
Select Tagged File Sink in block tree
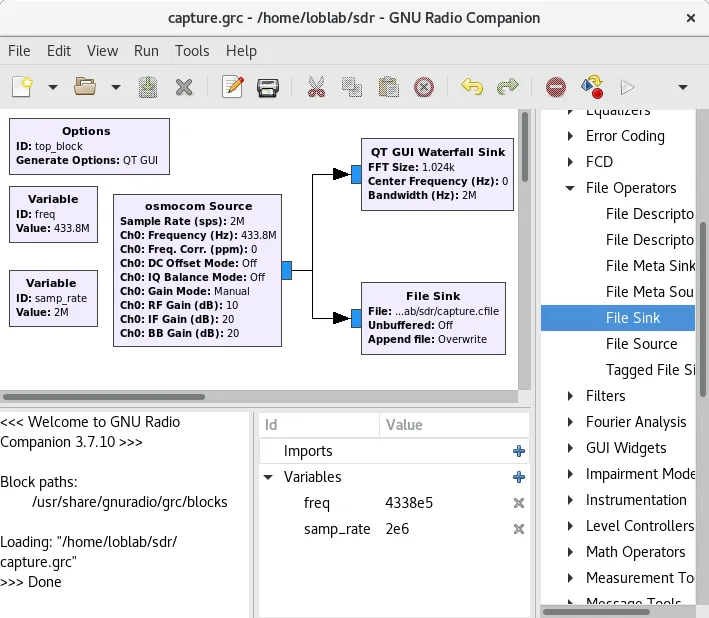[618, 370]
